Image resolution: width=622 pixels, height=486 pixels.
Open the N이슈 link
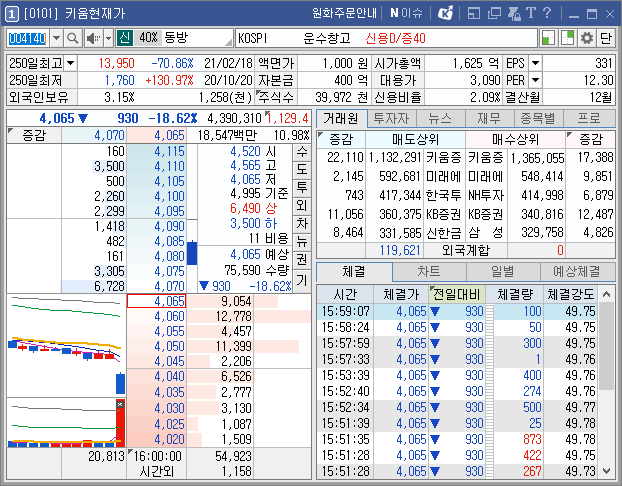tap(406, 13)
